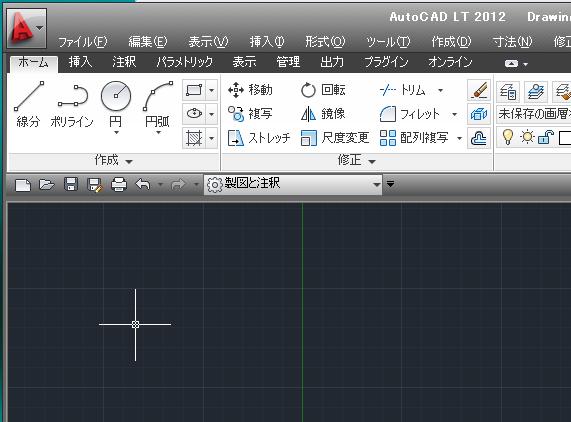Image resolution: width=571 pixels, height=422 pixels.
Task: Click the 尺度変更 (Scale) command
Action: (335, 138)
